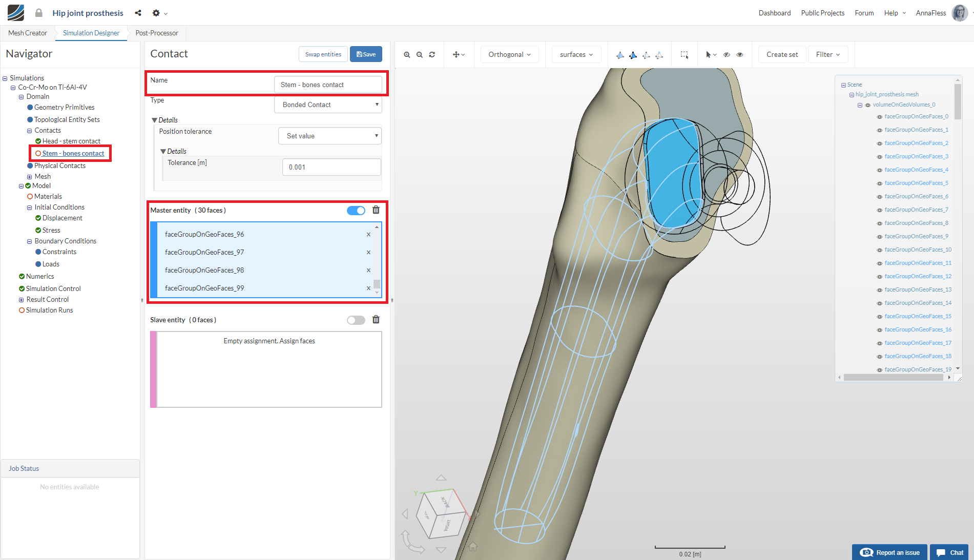The image size is (974, 560).
Task: Click the Create set button
Action: tap(782, 55)
